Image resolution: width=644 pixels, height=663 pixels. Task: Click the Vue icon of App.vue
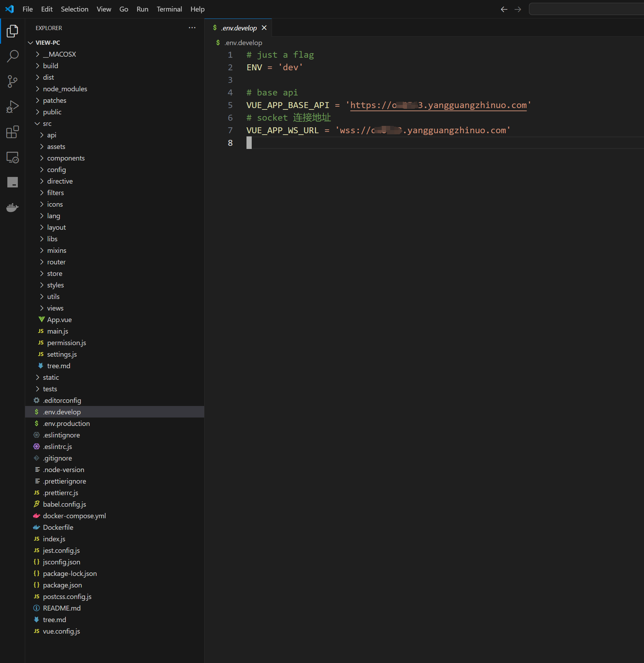[x=42, y=320]
